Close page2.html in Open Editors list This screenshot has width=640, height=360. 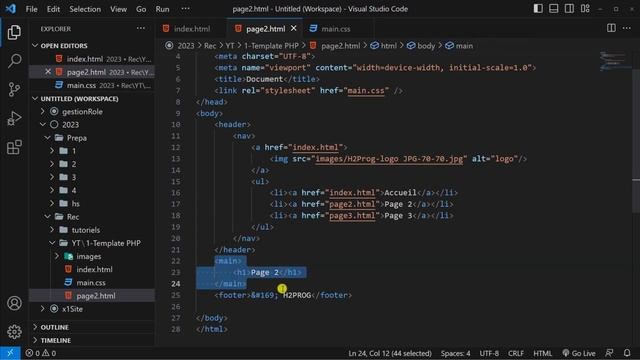point(48,72)
